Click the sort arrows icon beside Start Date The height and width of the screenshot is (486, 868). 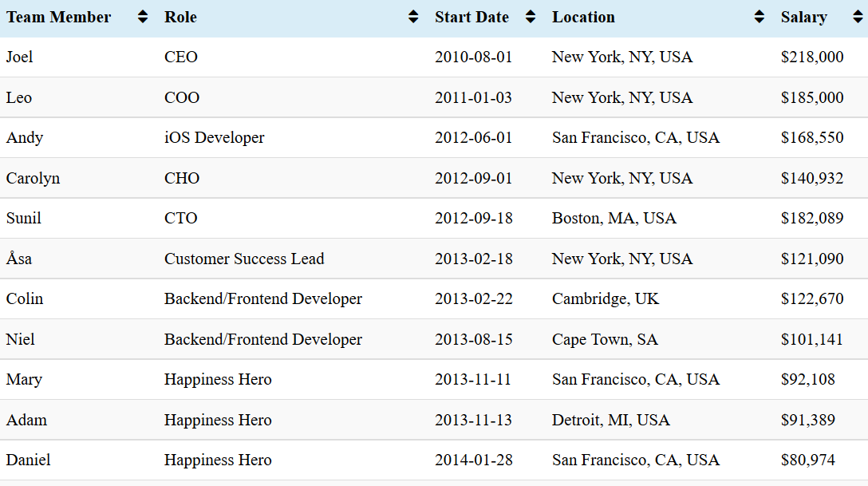(531, 17)
